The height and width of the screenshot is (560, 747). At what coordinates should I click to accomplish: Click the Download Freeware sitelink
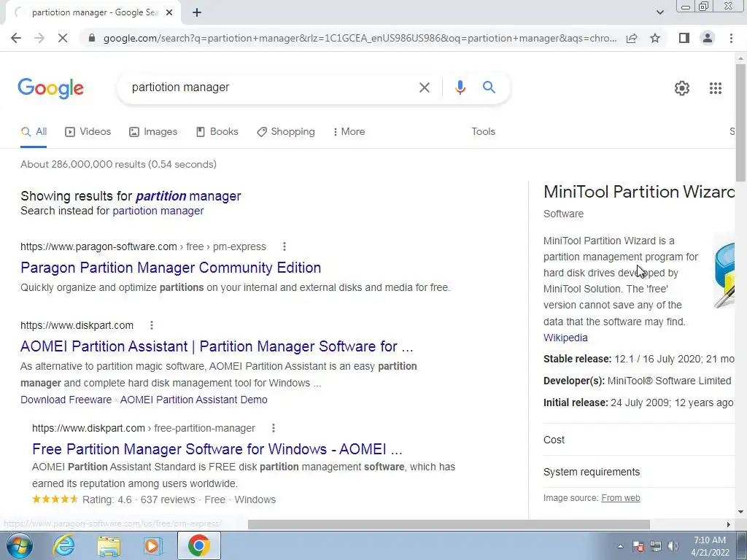[66, 400]
